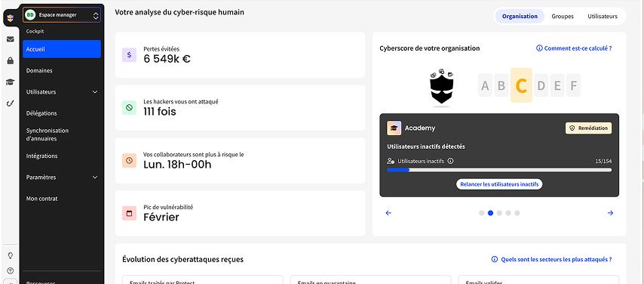Go to previous cyberscore card with left arrow

pyautogui.click(x=388, y=213)
